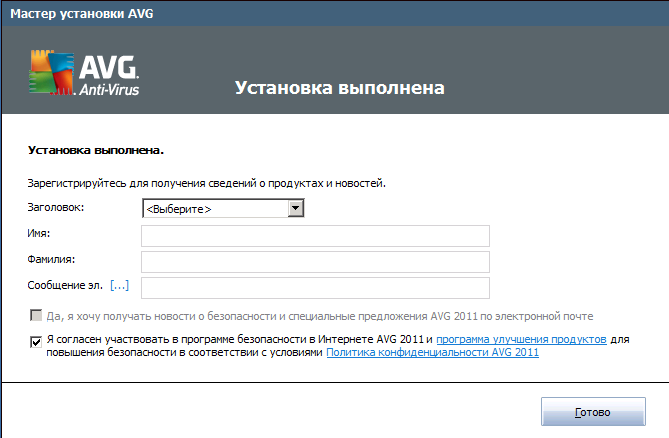Click the bold Установка выполнена. text
The image size is (669, 438).
[x=96, y=150]
